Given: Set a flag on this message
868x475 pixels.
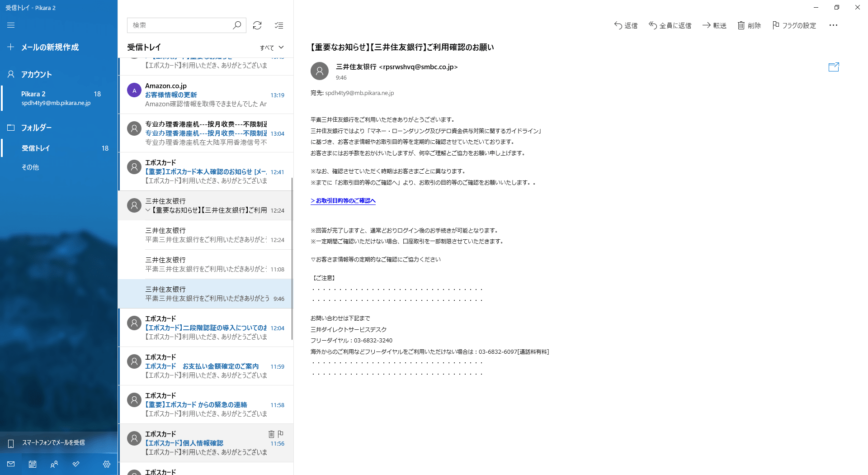Looking at the screenshot, I should 794,25.
